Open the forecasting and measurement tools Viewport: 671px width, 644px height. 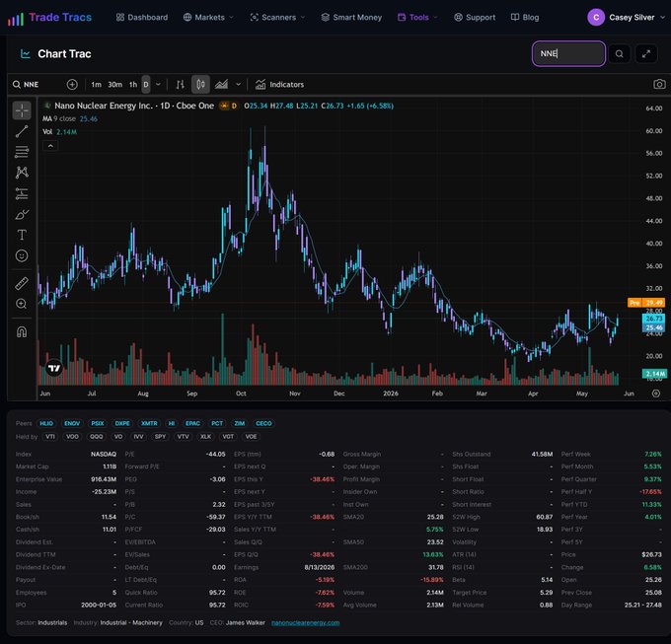(22, 193)
